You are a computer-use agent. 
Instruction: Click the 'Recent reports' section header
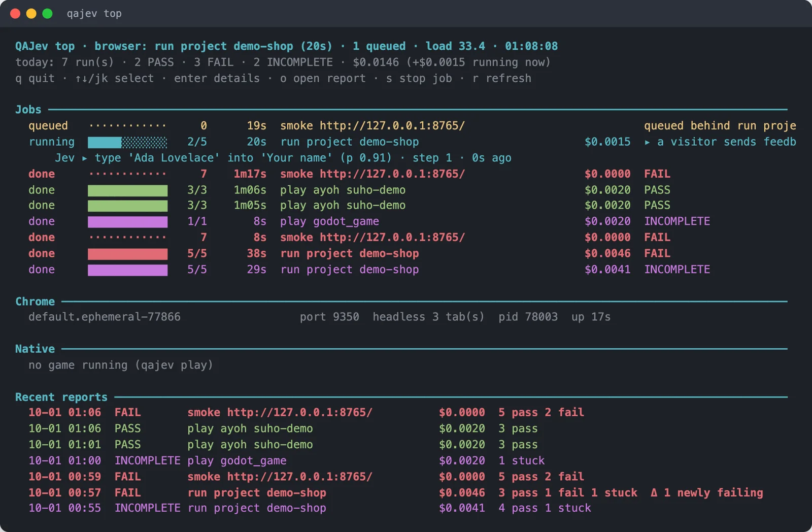coord(61,397)
